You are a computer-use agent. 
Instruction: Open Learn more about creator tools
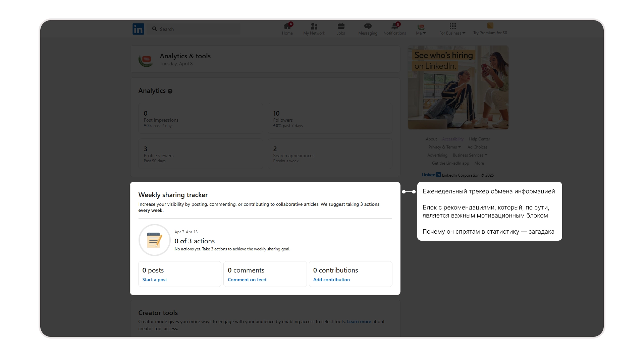click(x=359, y=321)
